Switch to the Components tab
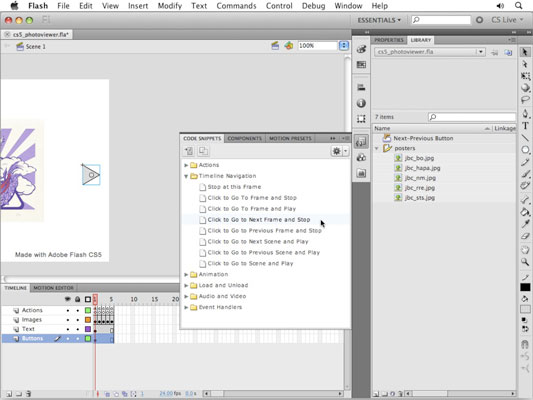The height and width of the screenshot is (400, 533). 244,138
